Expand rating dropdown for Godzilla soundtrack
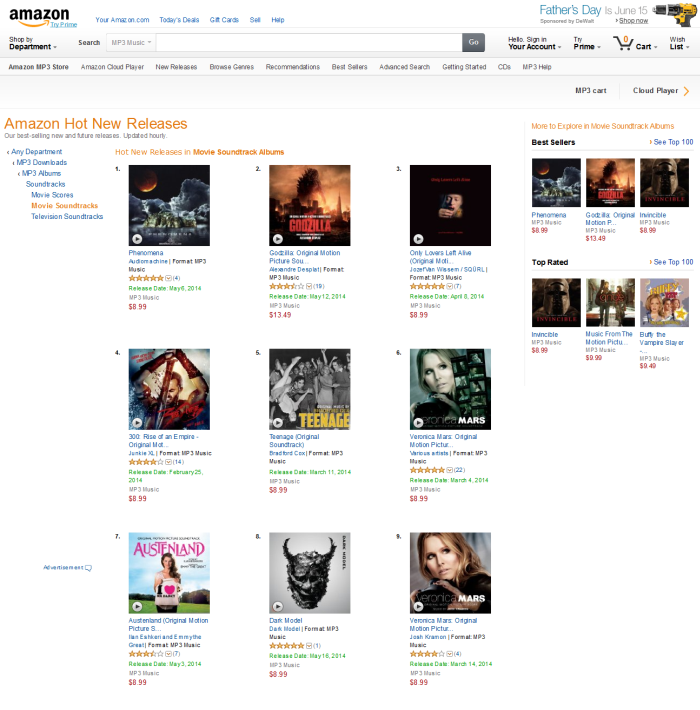Viewport: 700px width, 710px height. pyautogui.click(x=309, y=286)
